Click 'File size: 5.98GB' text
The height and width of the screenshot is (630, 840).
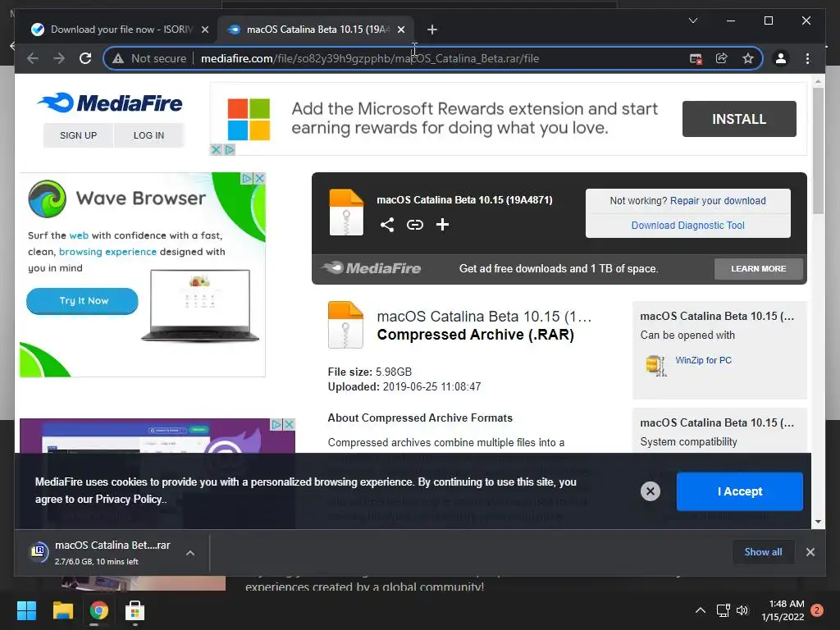point(370,372)
